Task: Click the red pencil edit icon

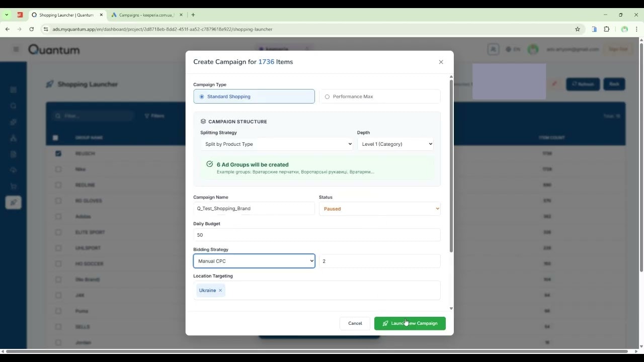Action: 554,84
